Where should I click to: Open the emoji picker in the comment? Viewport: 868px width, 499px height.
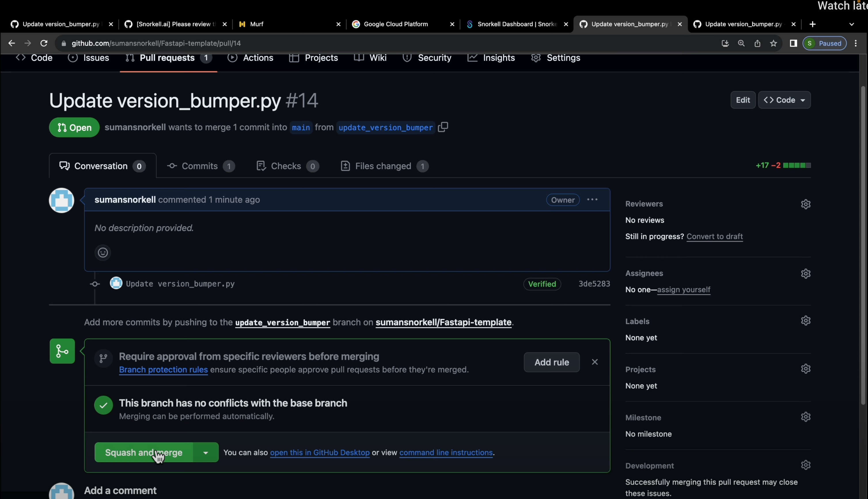[103, 253]
